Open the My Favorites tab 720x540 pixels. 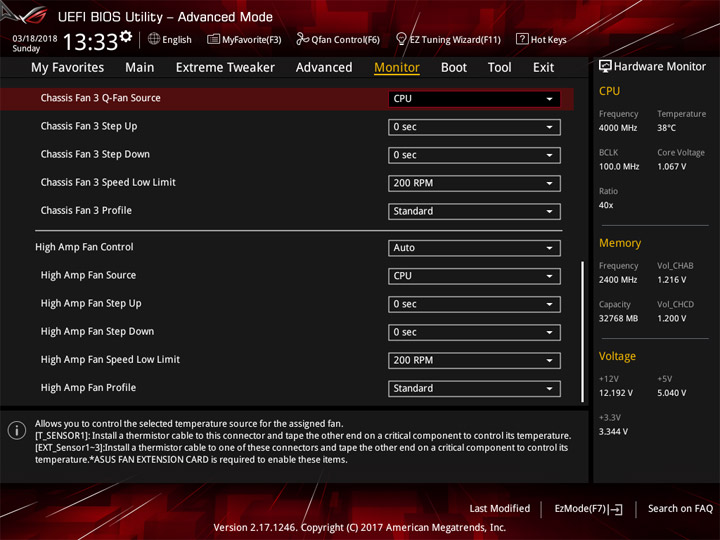[x=68, y=68]
